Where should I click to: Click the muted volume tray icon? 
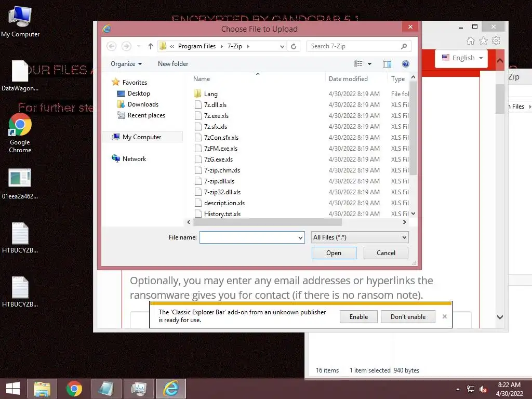(x=483, y=389)
